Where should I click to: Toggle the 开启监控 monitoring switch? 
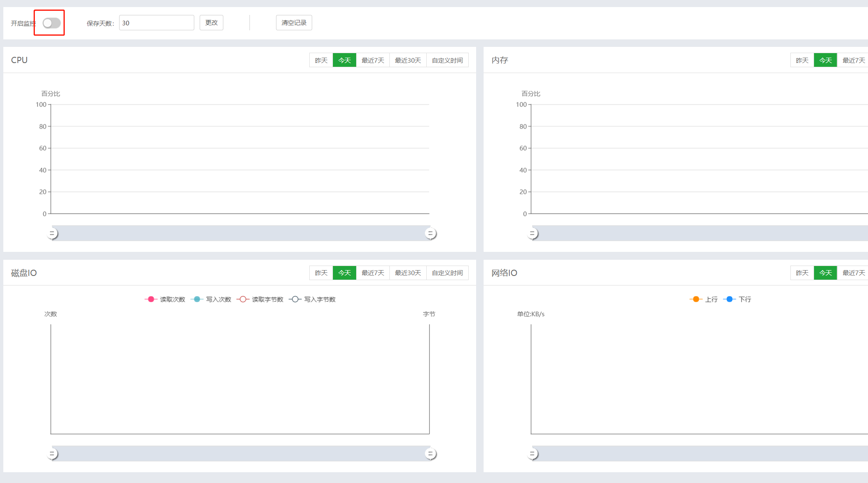click(51, 23)
